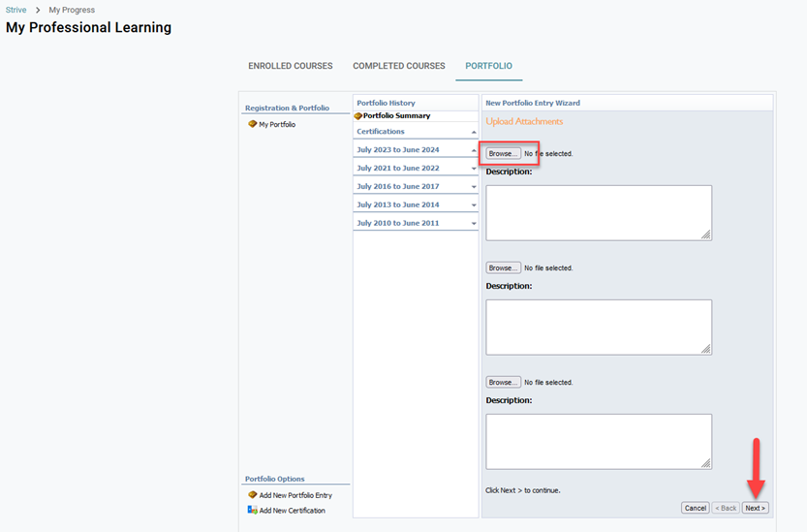Expand the July 2021 to June 2022 section
Image resolution: width=807 pixels, height=532 pixels.
474,169
